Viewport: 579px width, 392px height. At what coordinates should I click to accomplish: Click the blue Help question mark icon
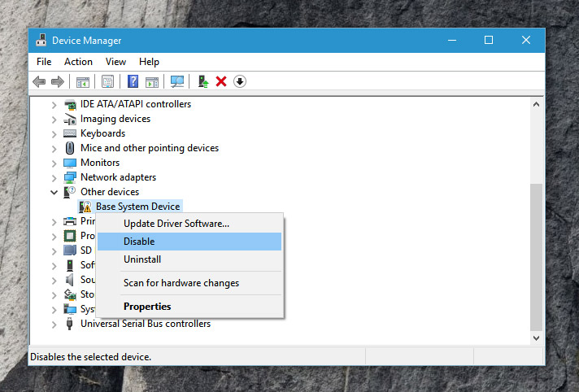tap(133, 81)
